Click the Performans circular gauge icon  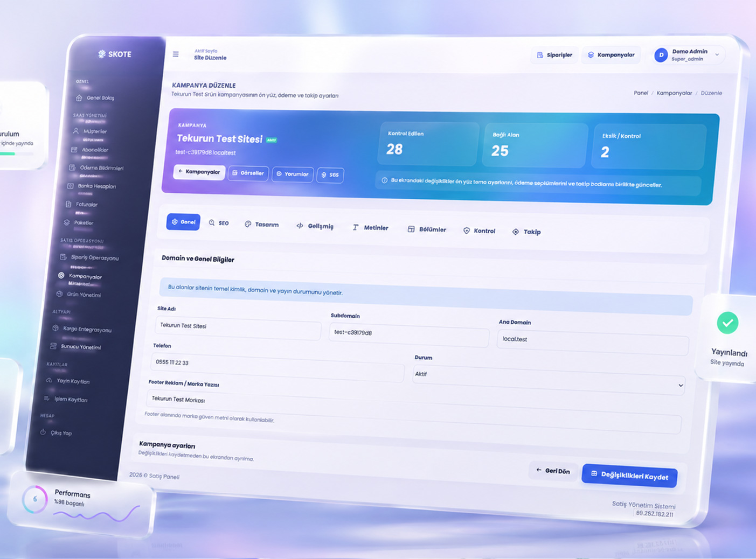pos(35,499)
